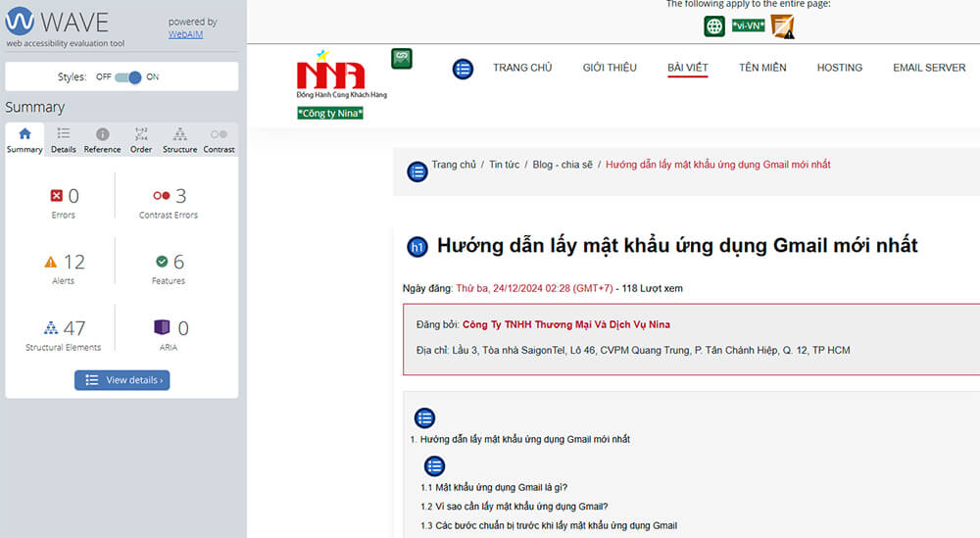The image size is (980, 538).
Task: Select the Summary tab
Action: click(25, 140)
